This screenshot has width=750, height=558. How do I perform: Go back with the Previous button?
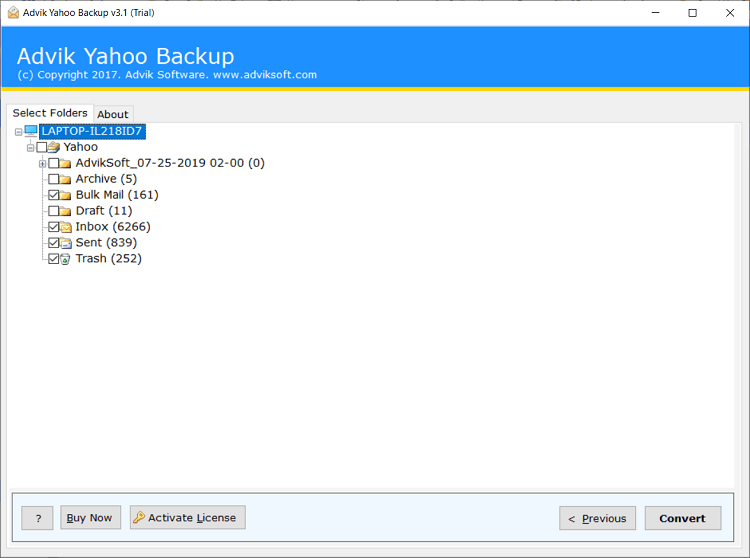597,518
